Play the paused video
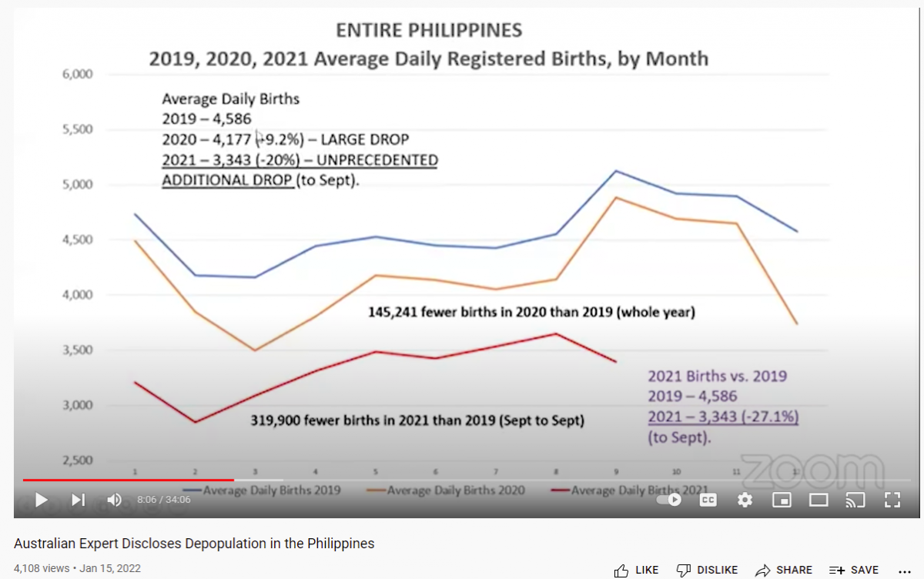Viewport: 924px width, 579px height. [42, 500]
